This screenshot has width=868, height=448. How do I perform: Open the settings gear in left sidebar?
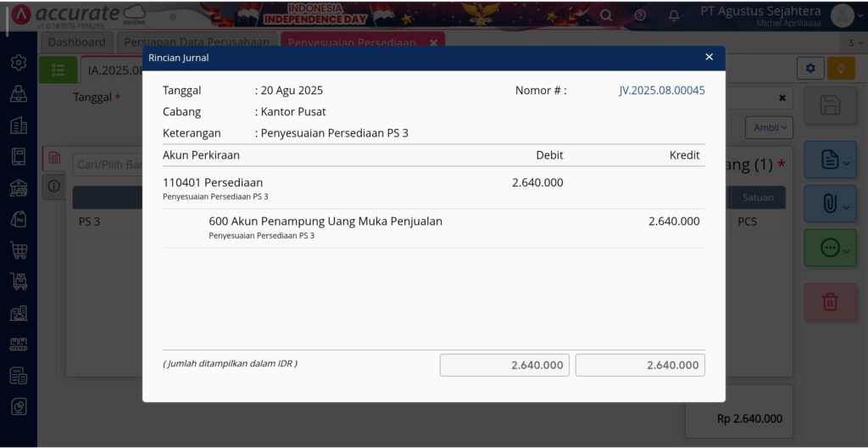click(x=19, y=63)
